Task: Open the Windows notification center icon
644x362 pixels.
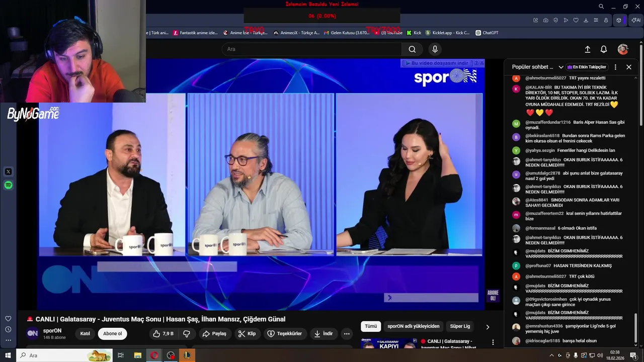Action: 633,355
